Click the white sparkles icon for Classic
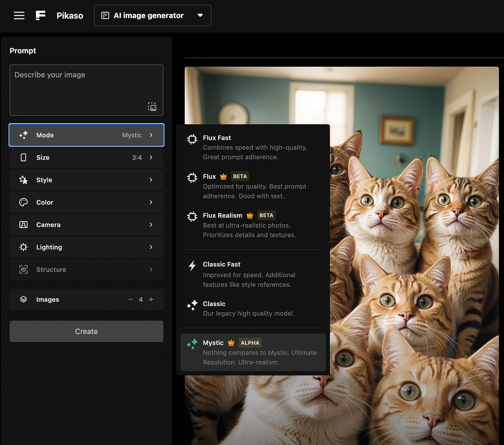 click(192, 305)
